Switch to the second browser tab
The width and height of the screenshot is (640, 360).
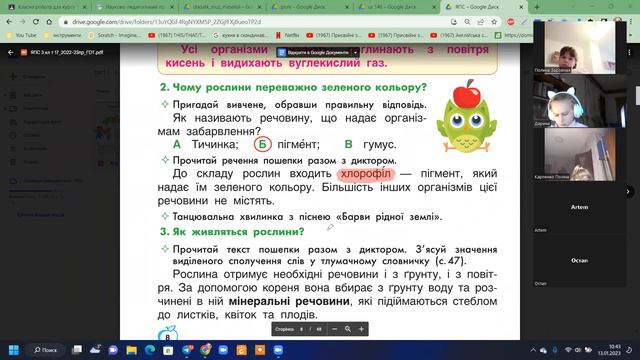click(x=136, y=7)
